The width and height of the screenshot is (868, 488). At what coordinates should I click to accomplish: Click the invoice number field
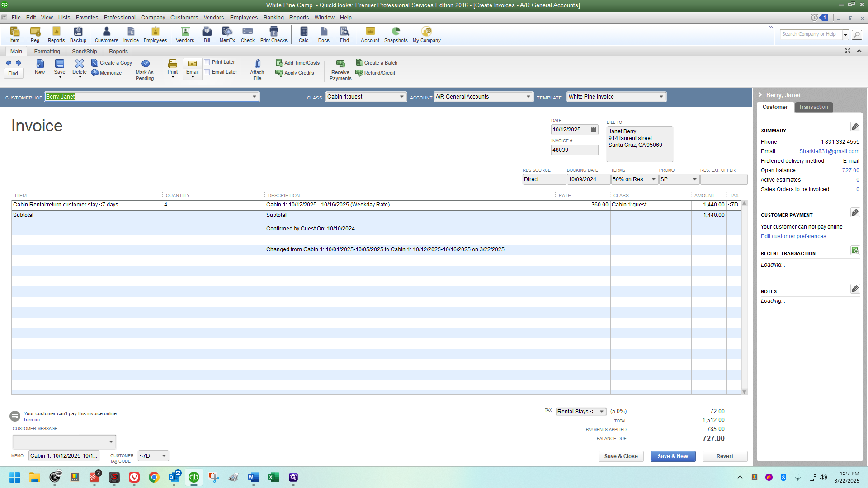tap(574, 150)
